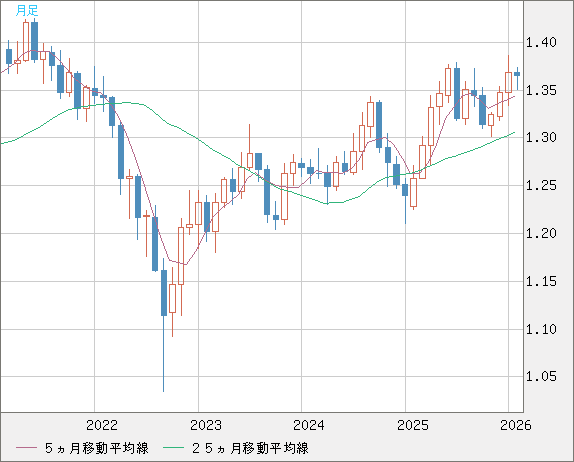Click the 月足 chart label
The width and height of the screenshot is (574, 462).
click(27, 11)
